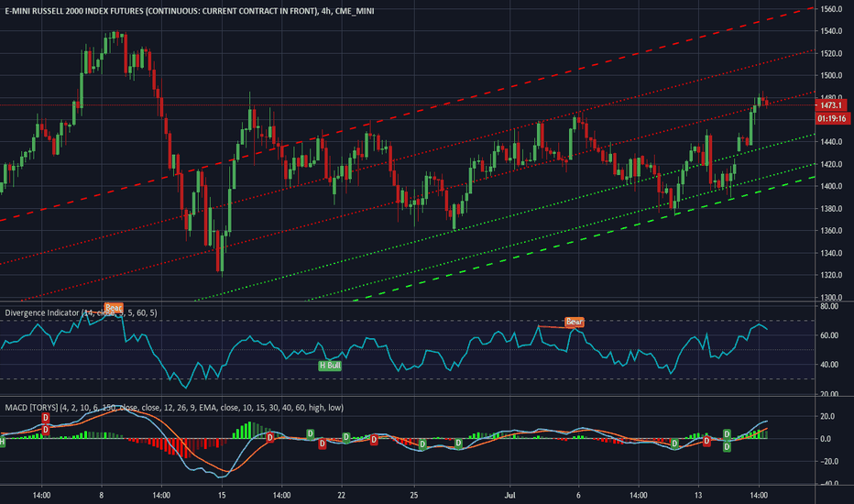Click the green H Bull divergence label
The height and width of the screenshot is (504, 854).
coord(330,366)
